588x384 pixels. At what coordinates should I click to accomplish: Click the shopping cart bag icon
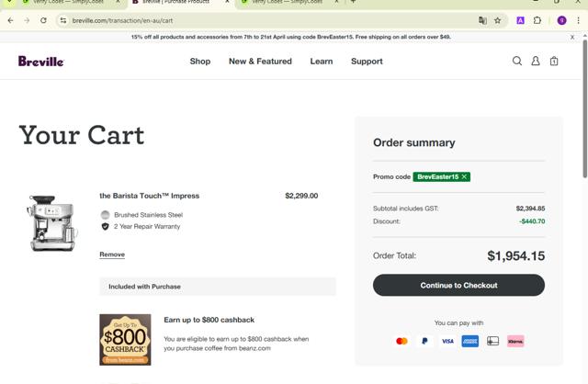tap(554, 62)
